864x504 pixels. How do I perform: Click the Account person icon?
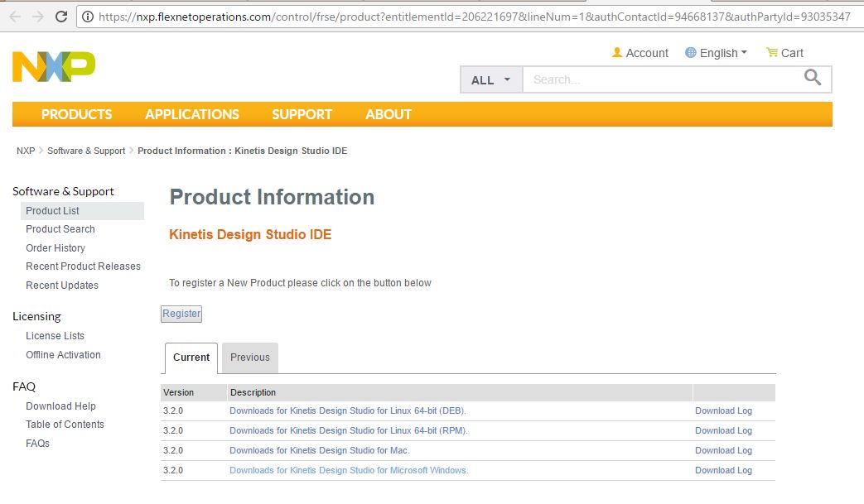[x=617, y=52]
